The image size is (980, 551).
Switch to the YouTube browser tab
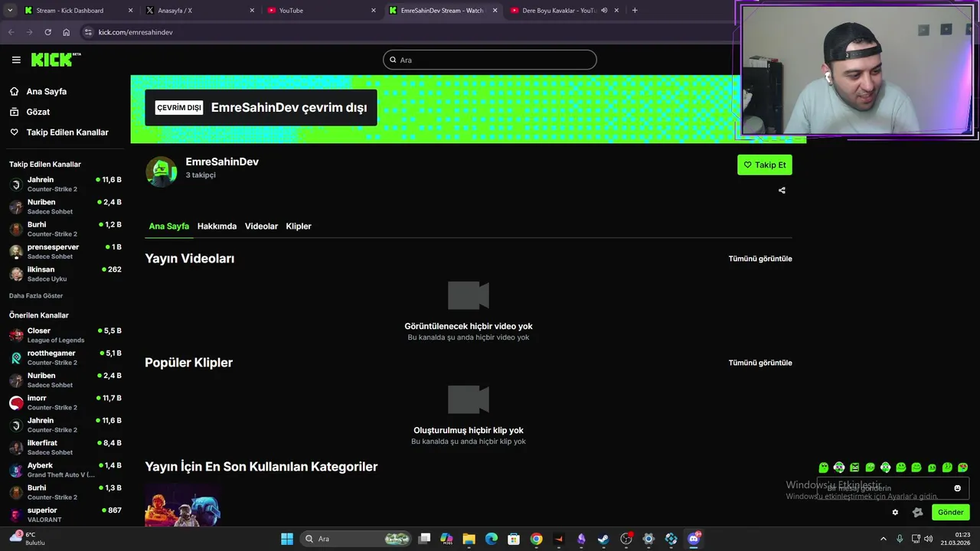pyautogui.click(x=322, y=11)
